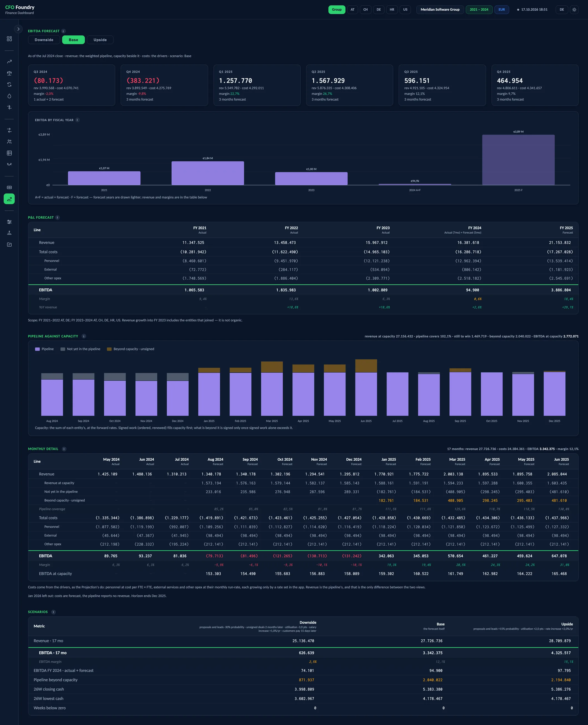Click the info icon beside SCENARIOS
Screen dimensions: 588x725
[x=53, y=612]
